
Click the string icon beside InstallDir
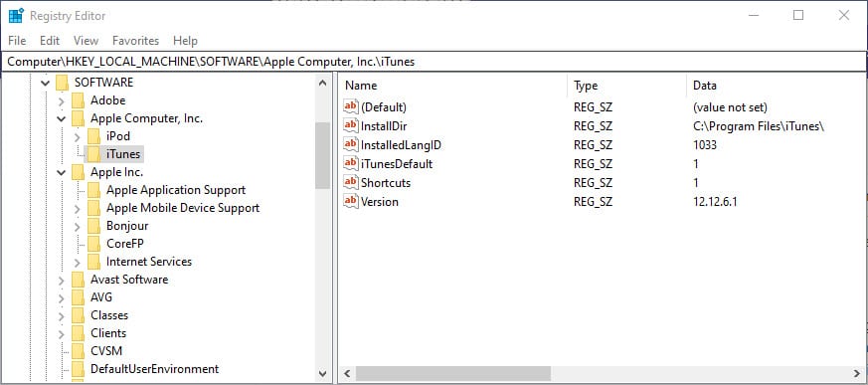[x=351, y=125]
